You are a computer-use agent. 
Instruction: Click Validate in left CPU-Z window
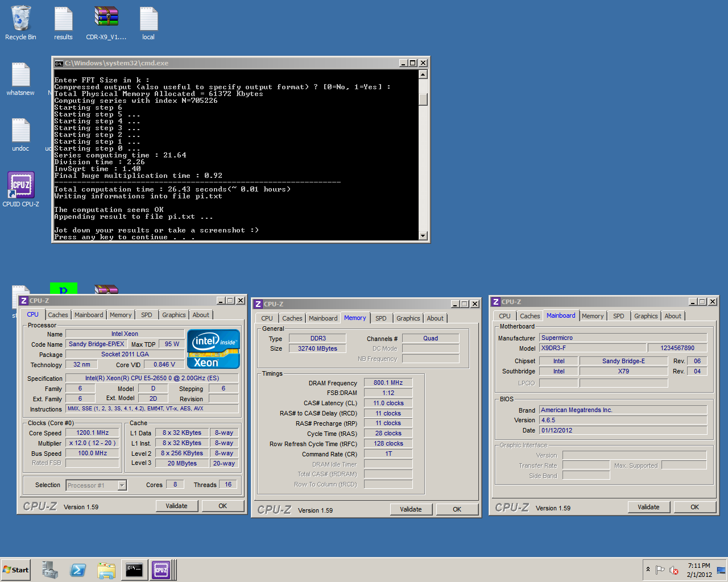tap(176, 506)
